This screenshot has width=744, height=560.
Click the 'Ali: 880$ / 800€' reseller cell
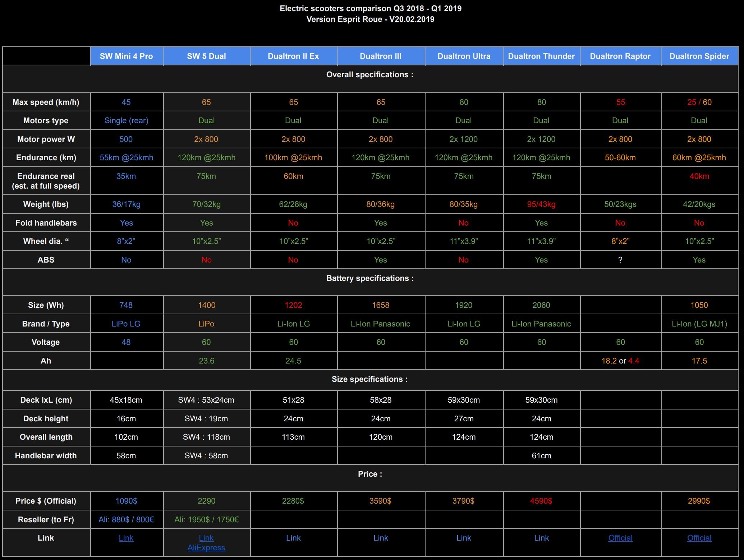coord(126,520)
